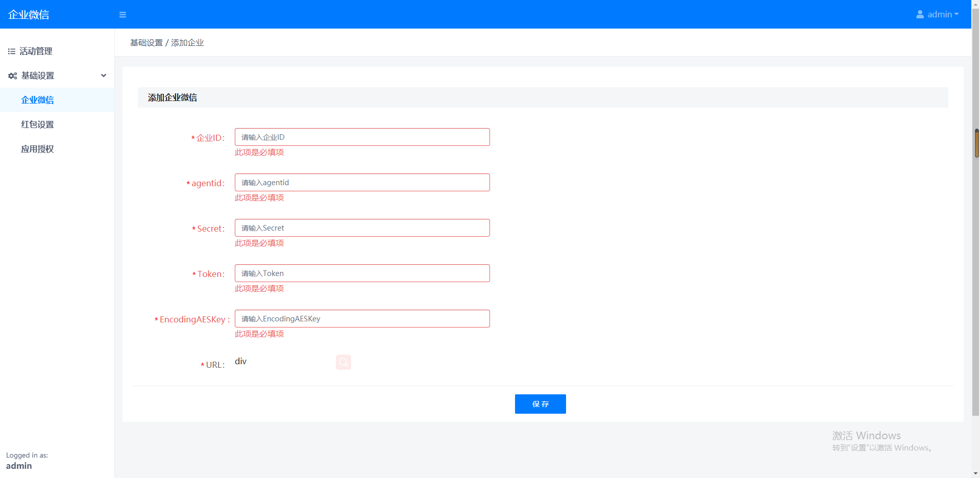Click the EncodingAESKey field label
This screenshot has height=478, width=980.
pyautogui.click(x=192, y=319)
